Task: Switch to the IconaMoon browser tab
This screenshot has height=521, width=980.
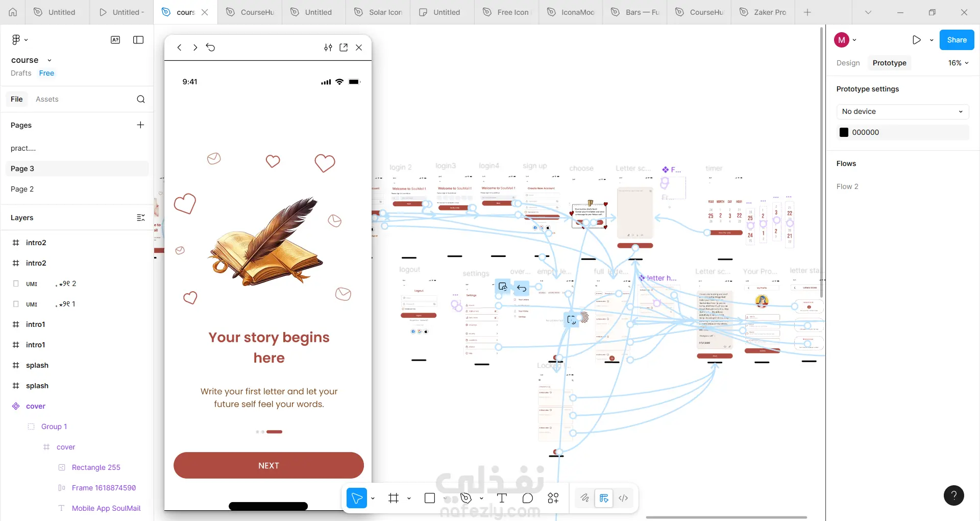Action: click(571, 12)
